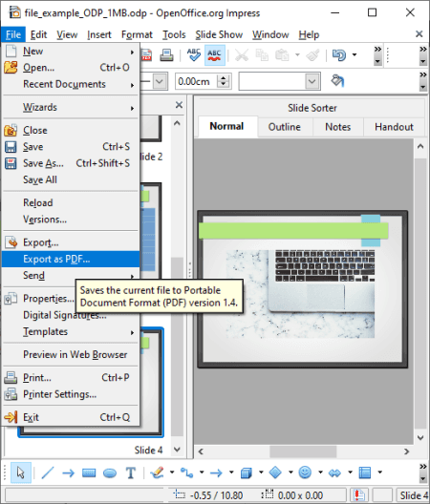Open the Slide Show menu
This screenshot has height=504, width=430.
[219, 34]
